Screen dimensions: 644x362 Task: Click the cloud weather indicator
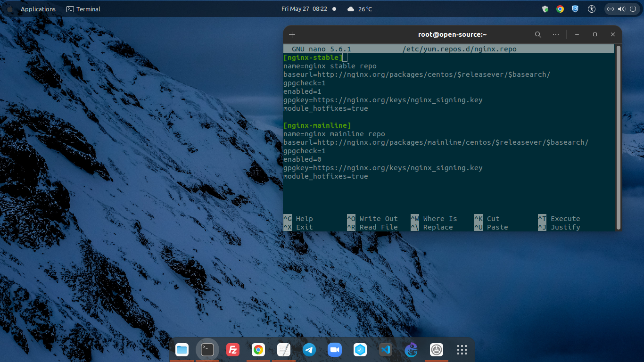(x=350, y=9)
